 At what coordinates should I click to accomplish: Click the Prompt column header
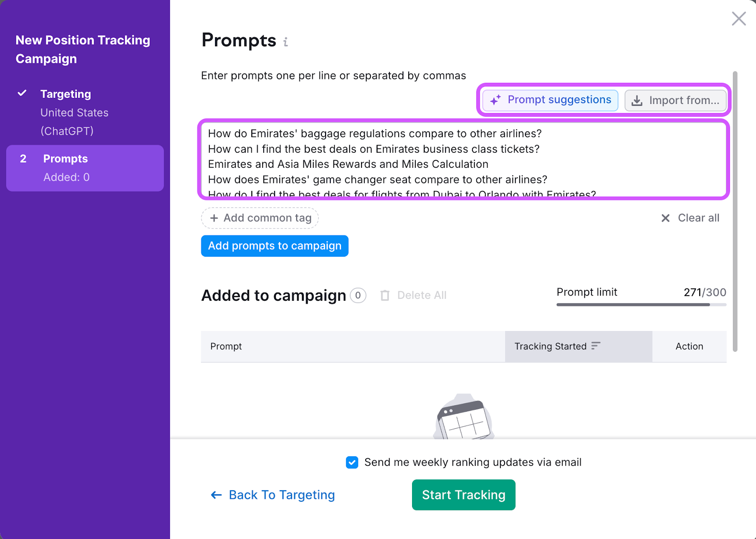(x=226, y=347)
